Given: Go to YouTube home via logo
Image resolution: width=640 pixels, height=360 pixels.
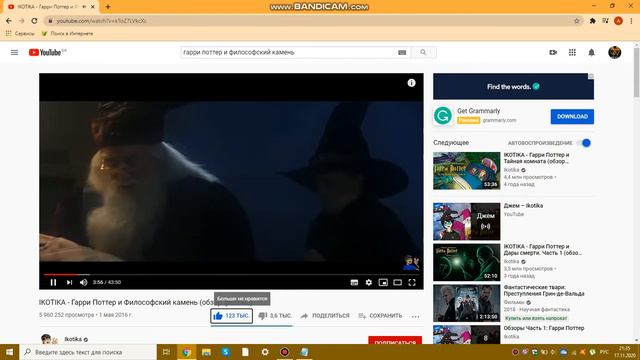Looking at the screenshot, I should (45, 52).
